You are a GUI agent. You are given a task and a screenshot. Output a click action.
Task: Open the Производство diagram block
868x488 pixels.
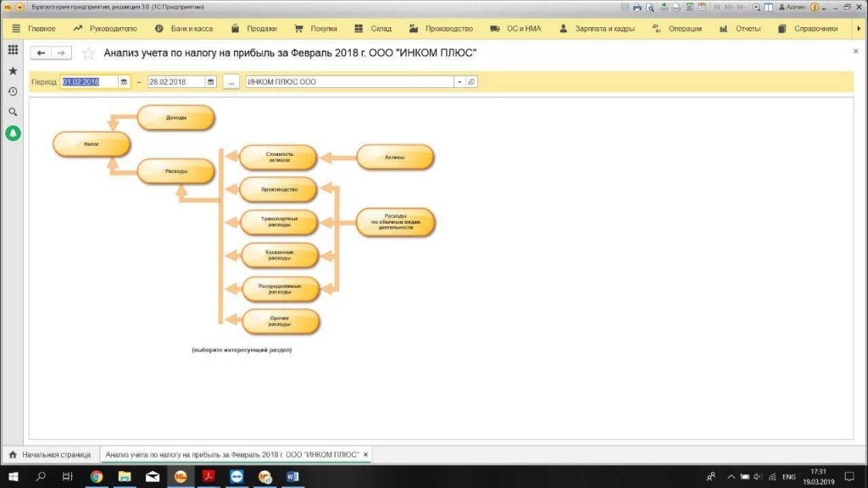tap(279, 189)
